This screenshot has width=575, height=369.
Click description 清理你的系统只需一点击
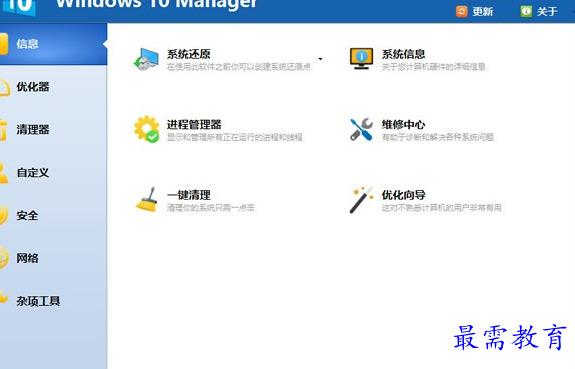tap(211, 208)
